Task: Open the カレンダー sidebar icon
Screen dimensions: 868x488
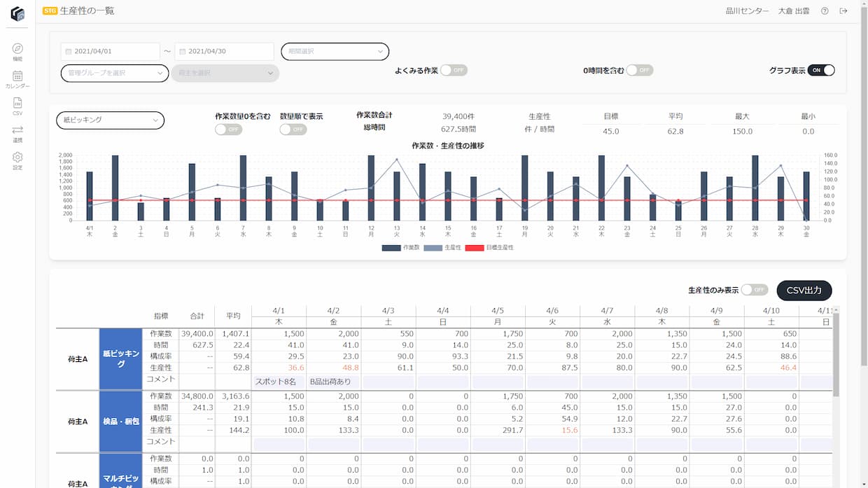Action: (17, 76)
